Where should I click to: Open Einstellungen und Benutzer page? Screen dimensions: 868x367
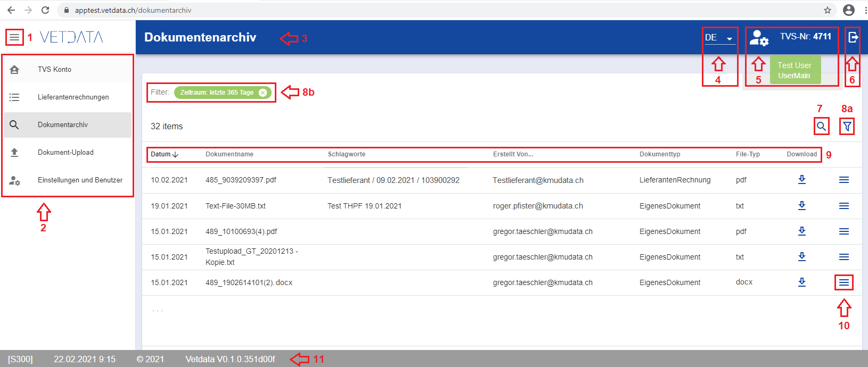(x=80, y=180)
